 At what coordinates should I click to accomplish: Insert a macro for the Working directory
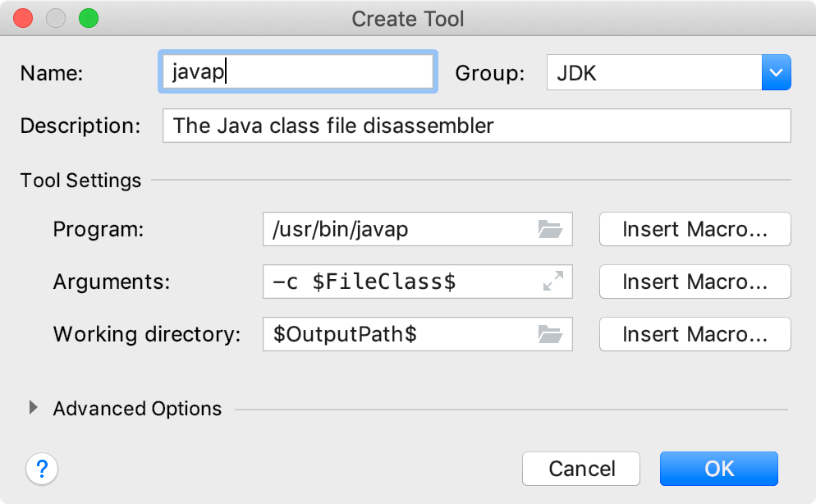[695, 334]
